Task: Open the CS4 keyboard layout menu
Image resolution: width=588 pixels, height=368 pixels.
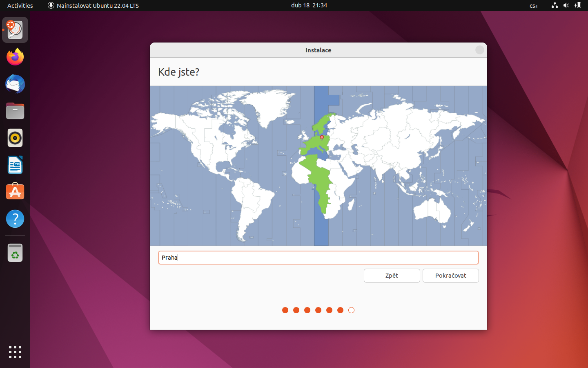Action: [533, 6]
